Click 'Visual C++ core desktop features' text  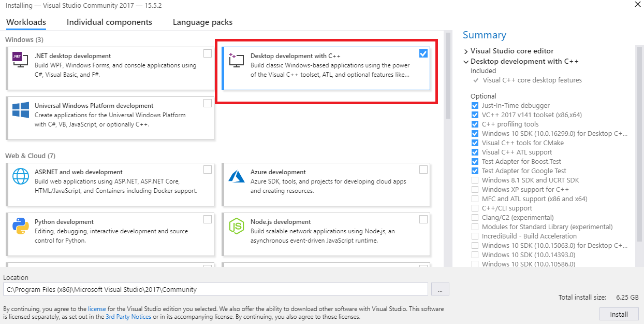coord(532,80)
